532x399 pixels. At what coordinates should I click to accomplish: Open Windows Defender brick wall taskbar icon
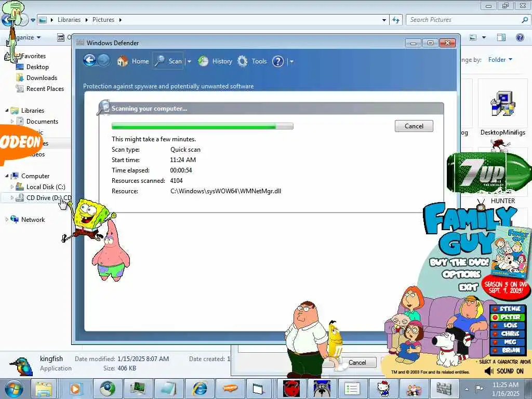[x=444, y=389]
